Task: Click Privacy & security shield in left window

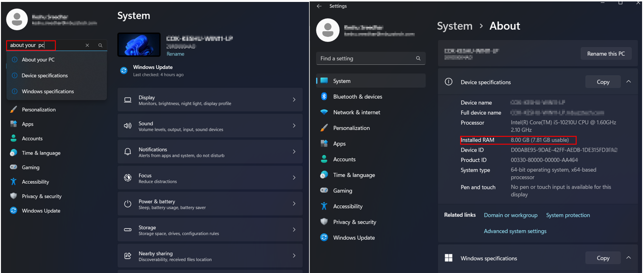Action: (x=13, y=196)
